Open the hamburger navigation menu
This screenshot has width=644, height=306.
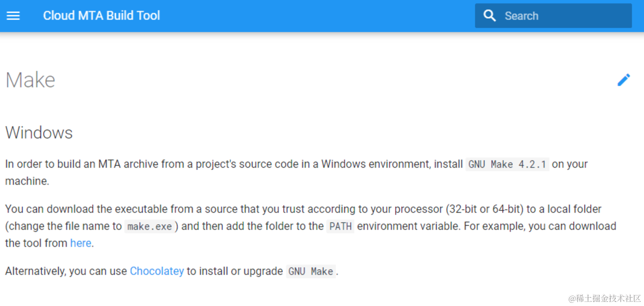tap(13, 16)
